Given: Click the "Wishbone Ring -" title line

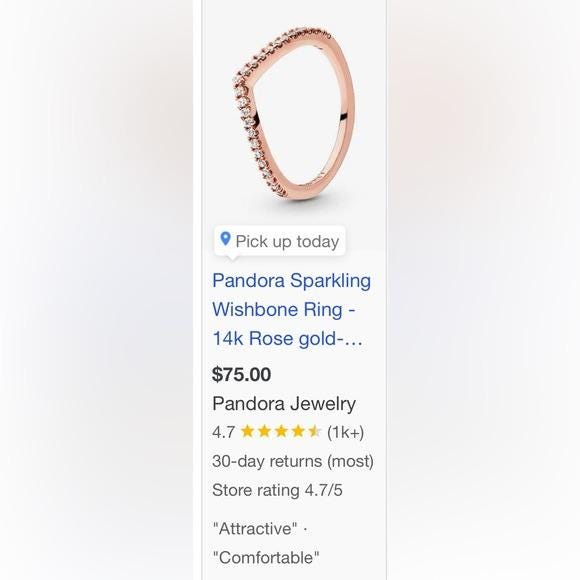Looking at the screenshot, I should coord(284,309).
